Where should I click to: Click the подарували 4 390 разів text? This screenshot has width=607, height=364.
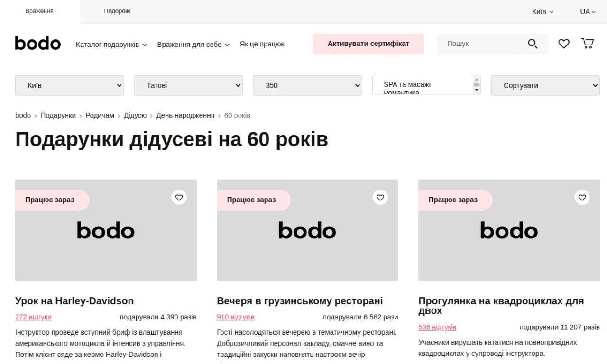click(158, 317)
